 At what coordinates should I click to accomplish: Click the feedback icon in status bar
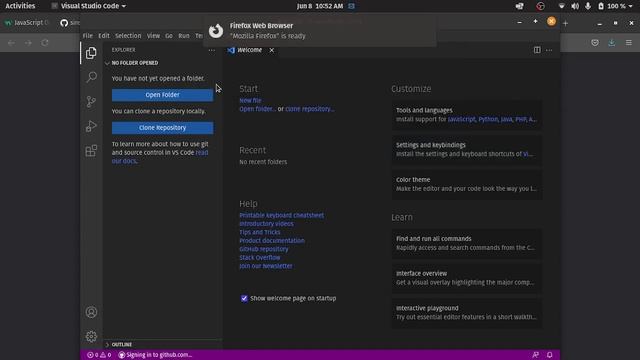536,355
